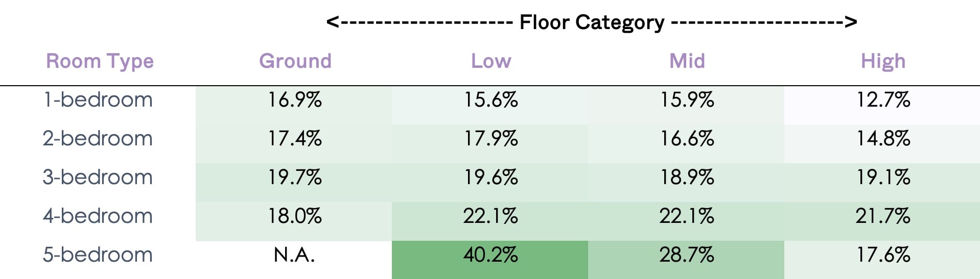
Task: Click the High column header
Action: (883, 61)
